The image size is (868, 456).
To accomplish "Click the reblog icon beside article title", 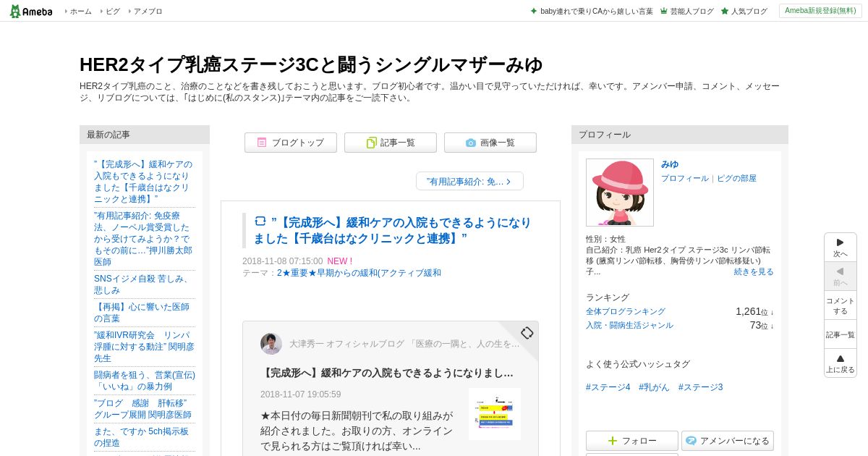I will coord(260,221).
